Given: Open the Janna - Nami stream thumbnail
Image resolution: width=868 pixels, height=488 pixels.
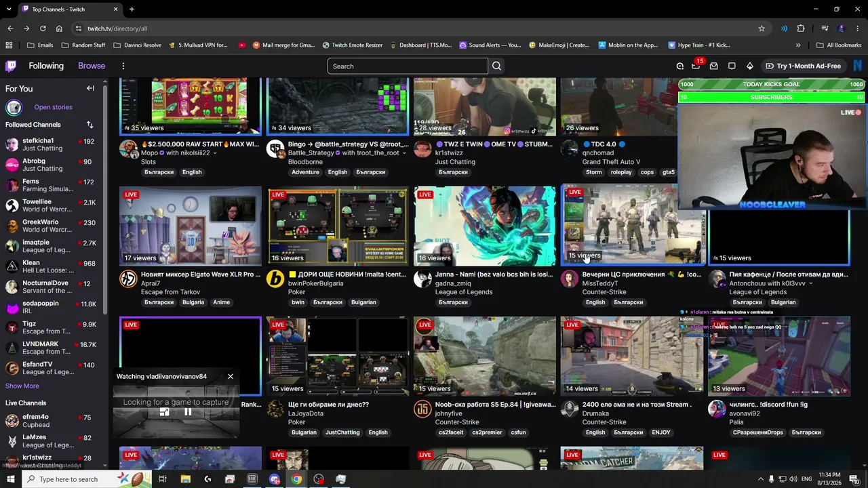Looking at the screenshot, I should pyautogui.click(x=485, y=226).
